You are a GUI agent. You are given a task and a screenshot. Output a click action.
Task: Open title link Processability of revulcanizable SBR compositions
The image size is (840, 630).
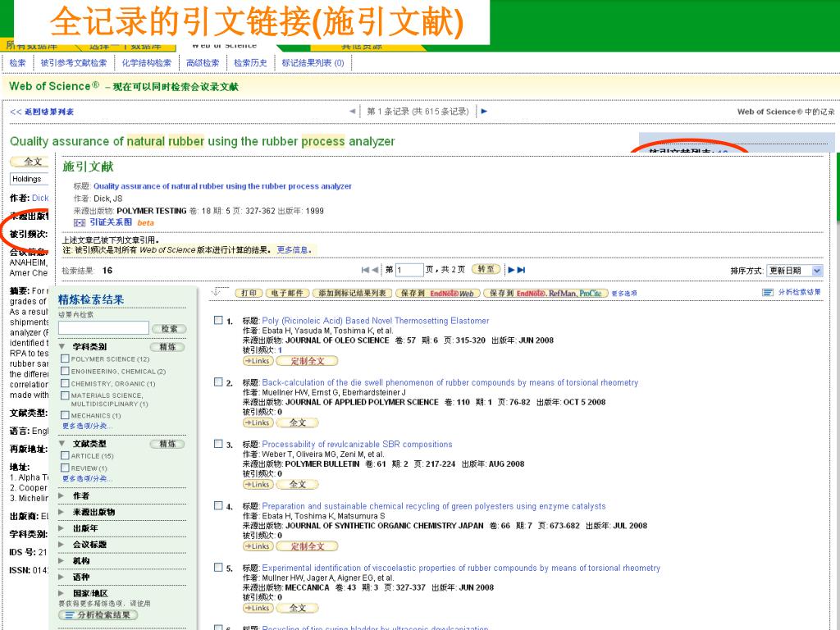357,444
